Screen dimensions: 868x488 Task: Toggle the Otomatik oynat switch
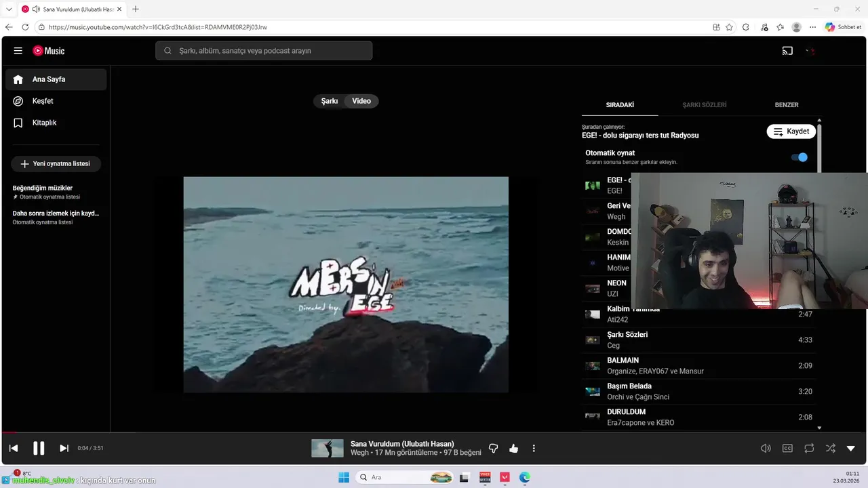800,157
